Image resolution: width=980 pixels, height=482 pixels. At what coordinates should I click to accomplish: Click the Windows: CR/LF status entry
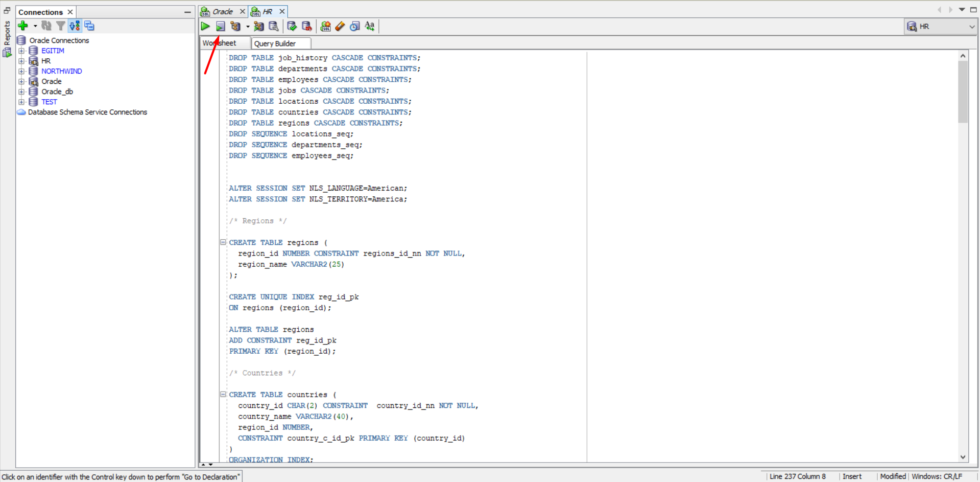coord(937,476)
